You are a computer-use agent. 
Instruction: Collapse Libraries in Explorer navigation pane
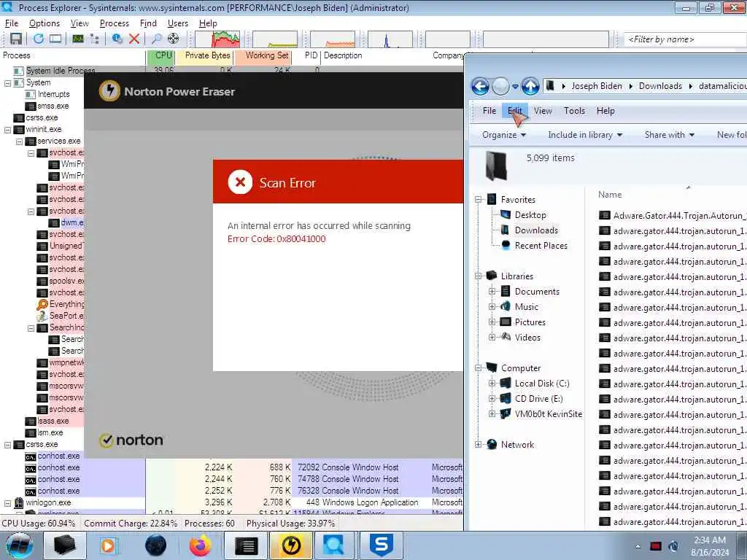coord(478,276)
